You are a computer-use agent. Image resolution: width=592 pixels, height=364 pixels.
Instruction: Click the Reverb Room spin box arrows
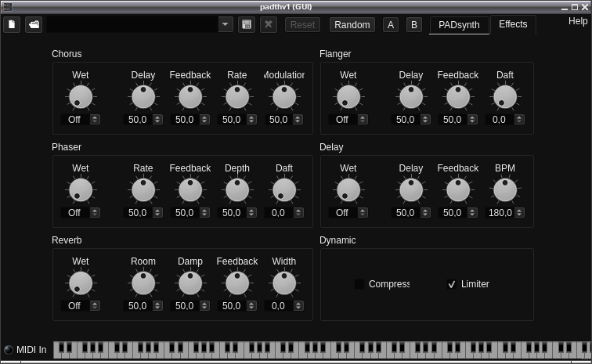(x=157, y=306)
